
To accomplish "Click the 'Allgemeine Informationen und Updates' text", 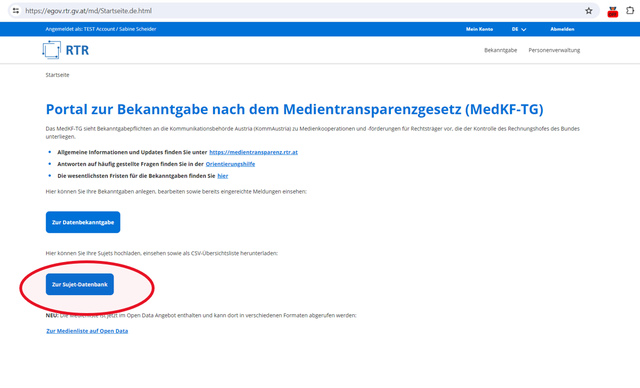I will coord(132,152).
